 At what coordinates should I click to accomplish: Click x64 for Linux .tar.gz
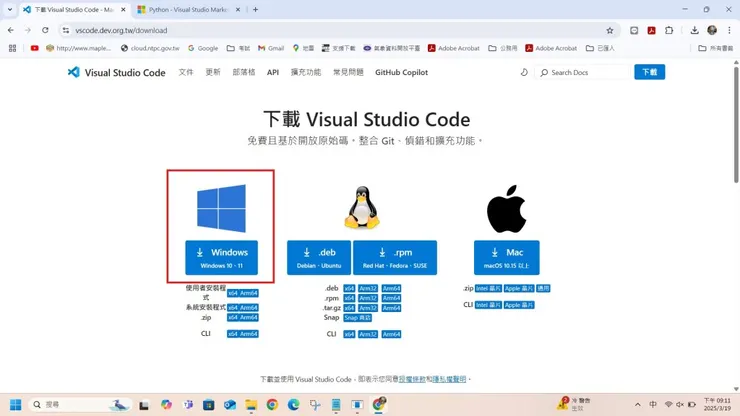tap(349, 308)
